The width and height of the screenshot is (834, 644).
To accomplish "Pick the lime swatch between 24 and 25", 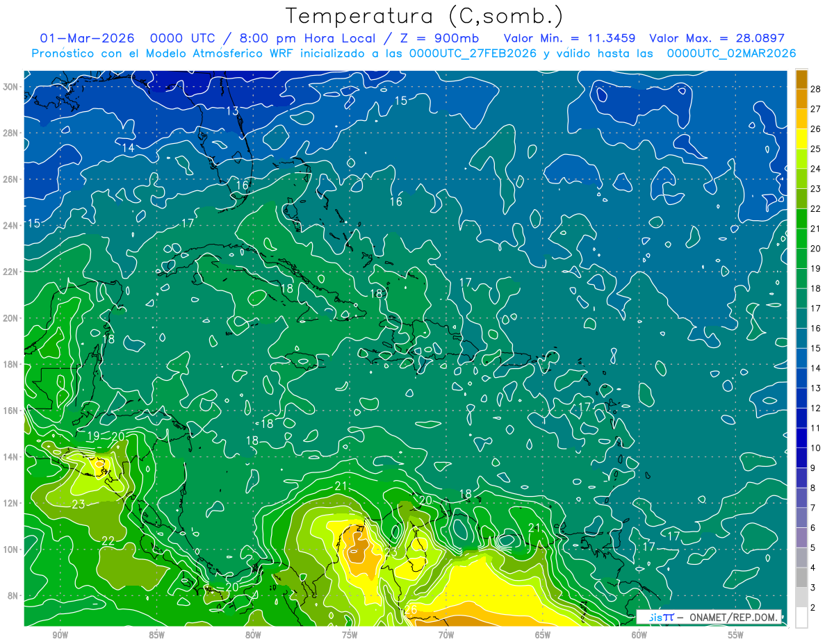I will 801,158.
